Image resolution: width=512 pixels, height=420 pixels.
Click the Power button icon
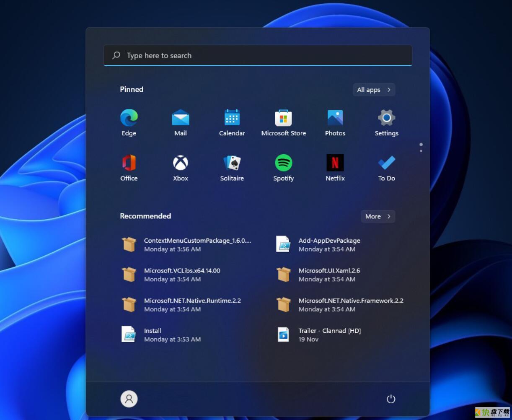(391, 399)
